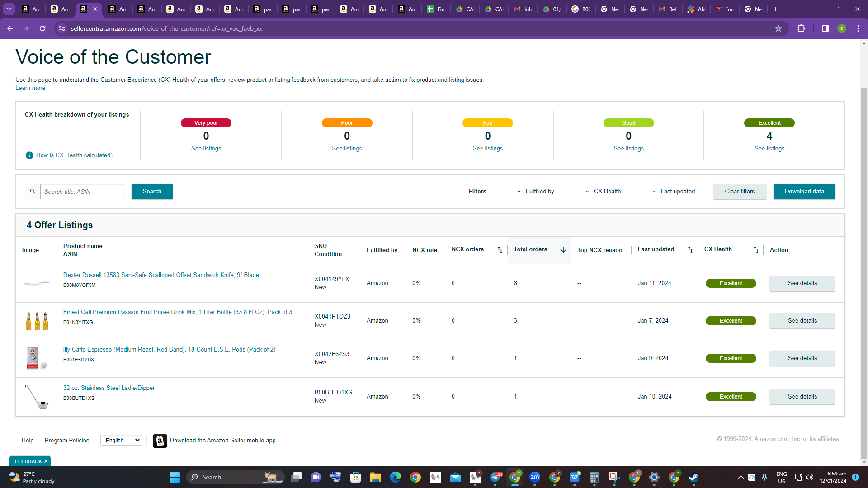This screenshot has height=488, width=868.
Task: See listings under the Fair category
Action: (488, 149)
